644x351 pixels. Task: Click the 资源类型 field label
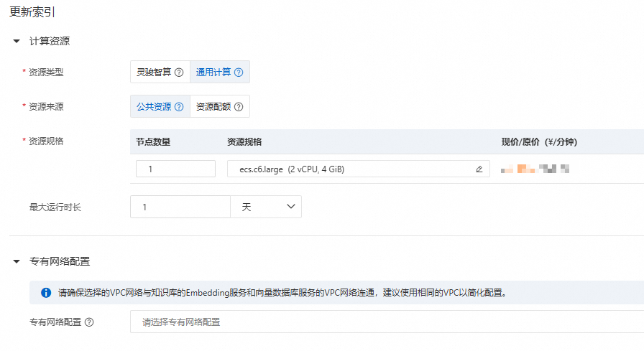[46, 72]
